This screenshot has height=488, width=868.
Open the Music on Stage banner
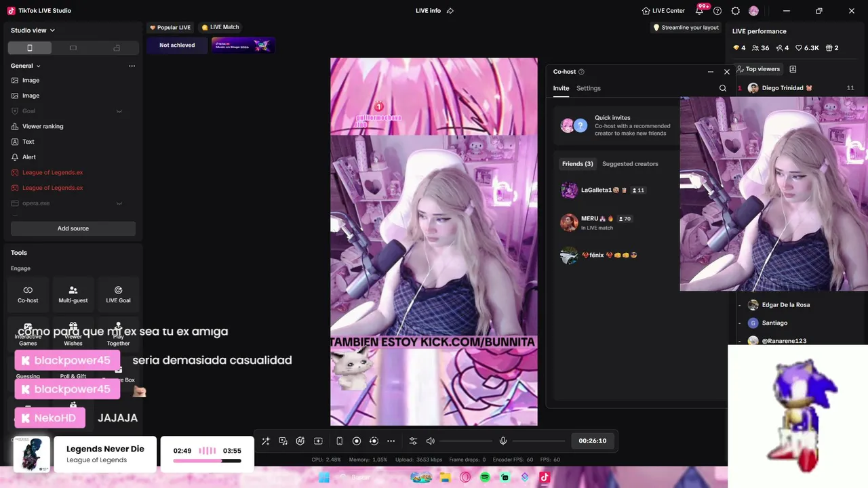pyautogui.click(x=242, y=45)
